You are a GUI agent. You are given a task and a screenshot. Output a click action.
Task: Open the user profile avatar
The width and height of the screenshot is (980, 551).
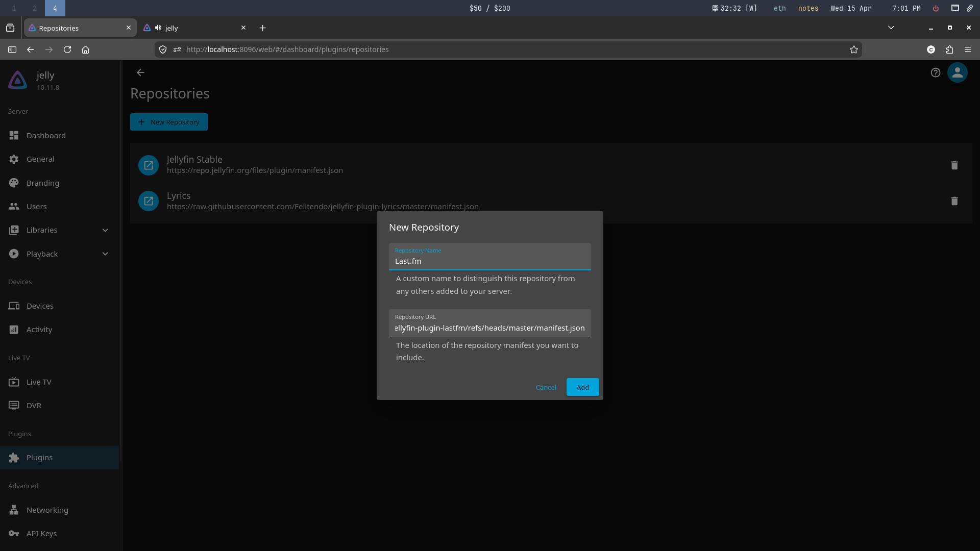(x=958, y=72)
